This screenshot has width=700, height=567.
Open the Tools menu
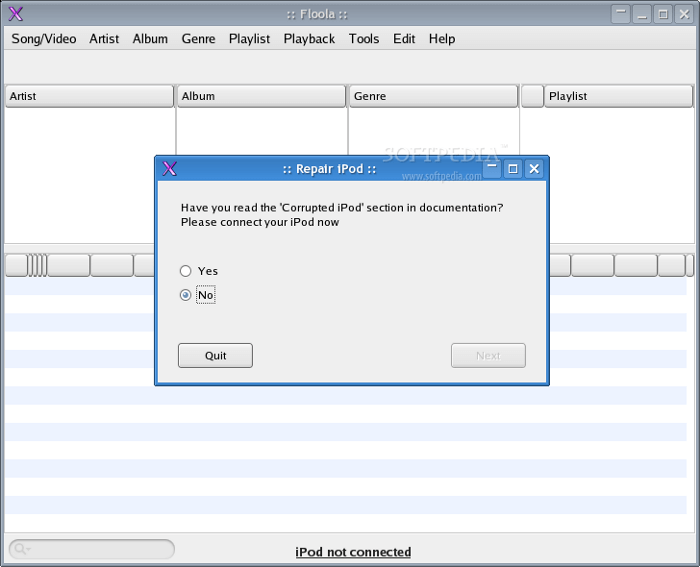(x=364, y=39)
